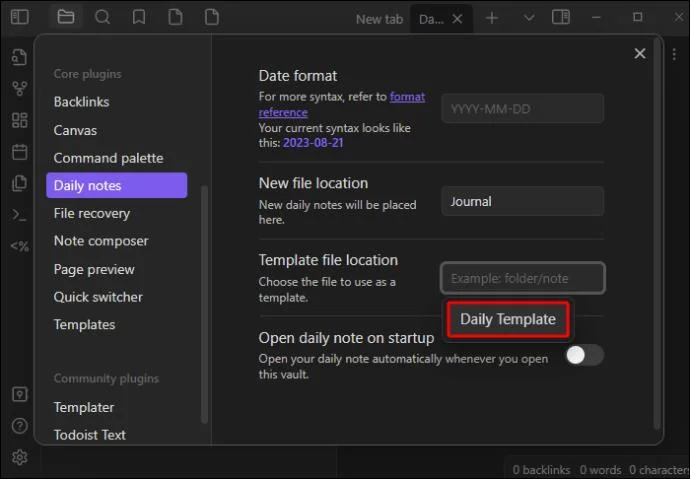Click the Templater <% ribbon icon

point(19,246)
